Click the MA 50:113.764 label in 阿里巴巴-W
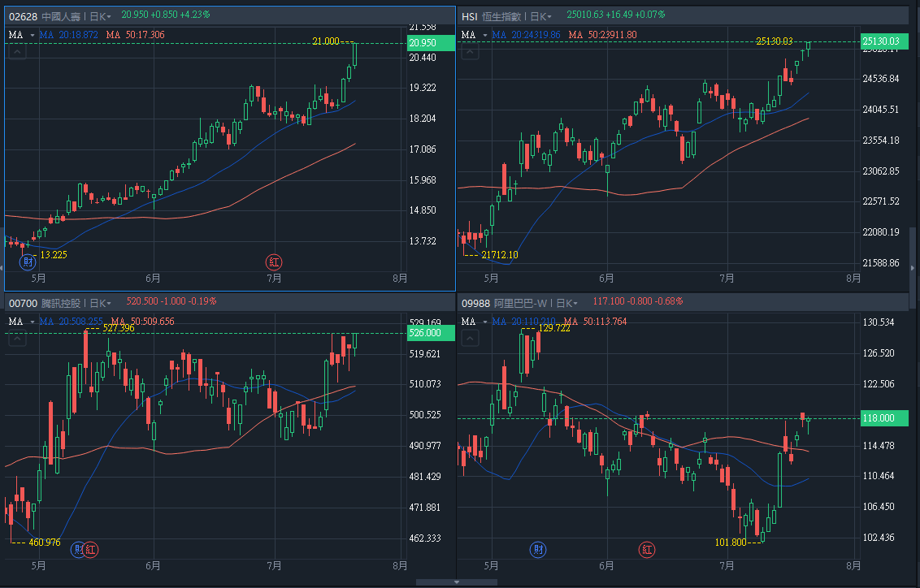Screen dimensions: 920x588 (x=595, y=322)
